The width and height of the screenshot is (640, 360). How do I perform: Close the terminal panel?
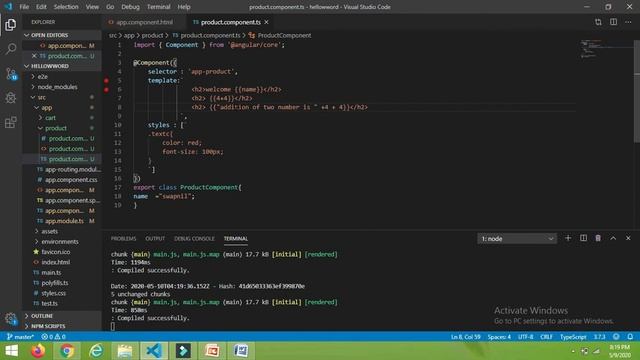pos(628,238)
